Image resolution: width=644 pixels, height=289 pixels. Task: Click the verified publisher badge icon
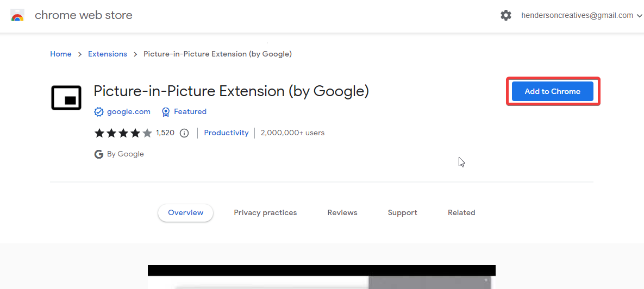click(99, 112)
